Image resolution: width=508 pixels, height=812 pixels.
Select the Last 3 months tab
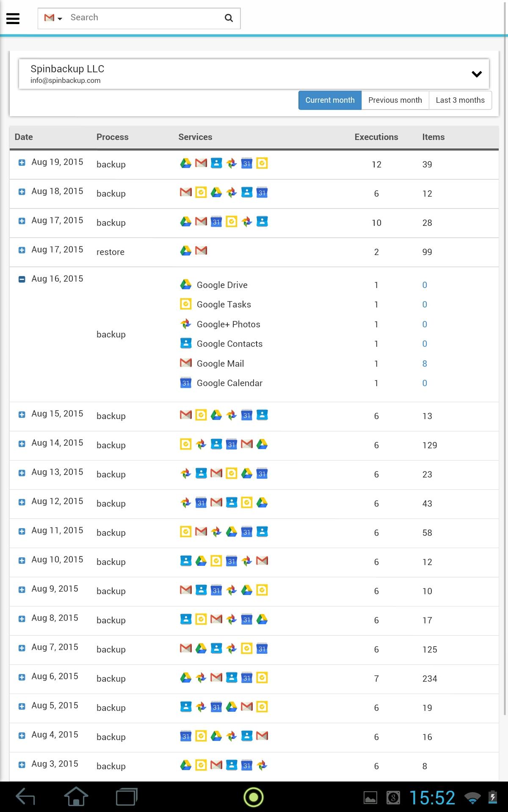(x=460, y=100)
